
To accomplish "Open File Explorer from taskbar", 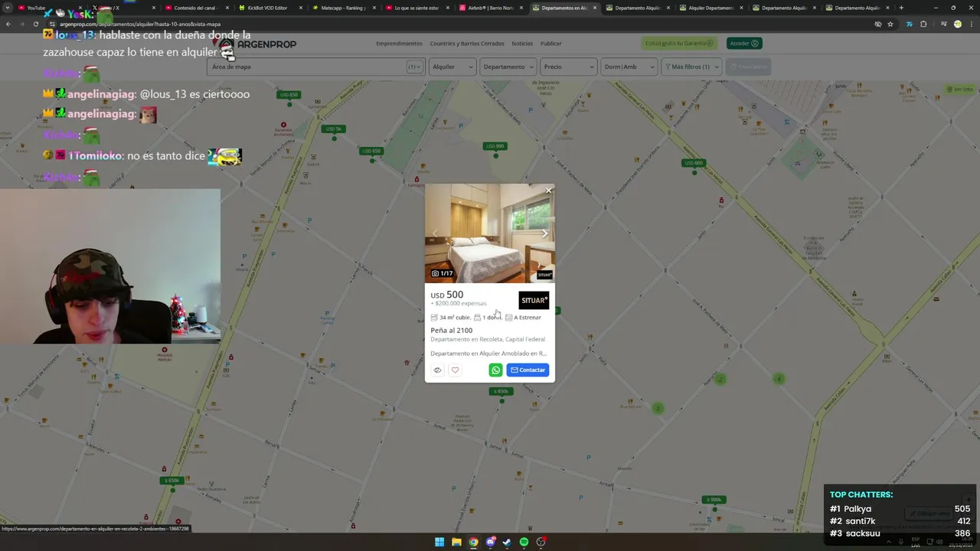I will click(456, 542).
